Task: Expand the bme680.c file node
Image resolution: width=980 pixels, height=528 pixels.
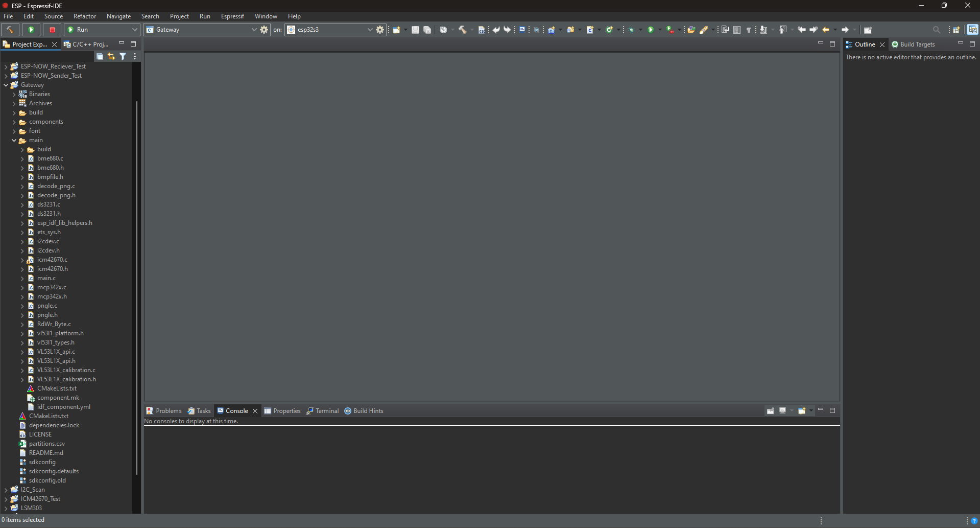Action: coord(22,158)
